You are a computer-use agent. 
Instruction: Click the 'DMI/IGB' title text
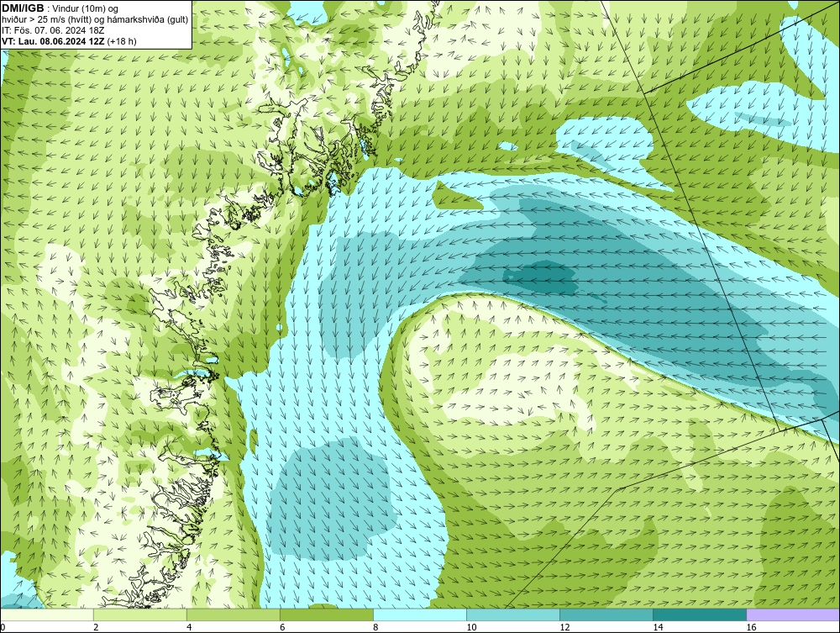23,8
